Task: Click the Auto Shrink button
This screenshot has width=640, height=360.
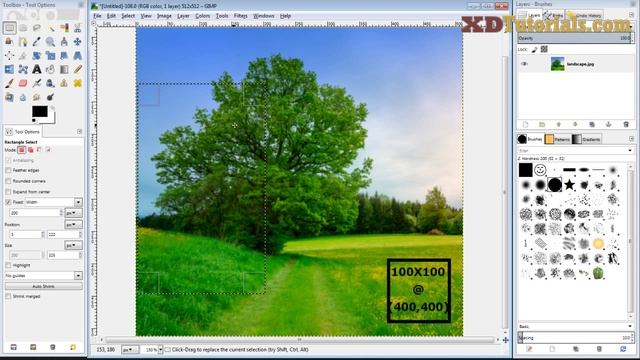Action: (x=43, y=286)
